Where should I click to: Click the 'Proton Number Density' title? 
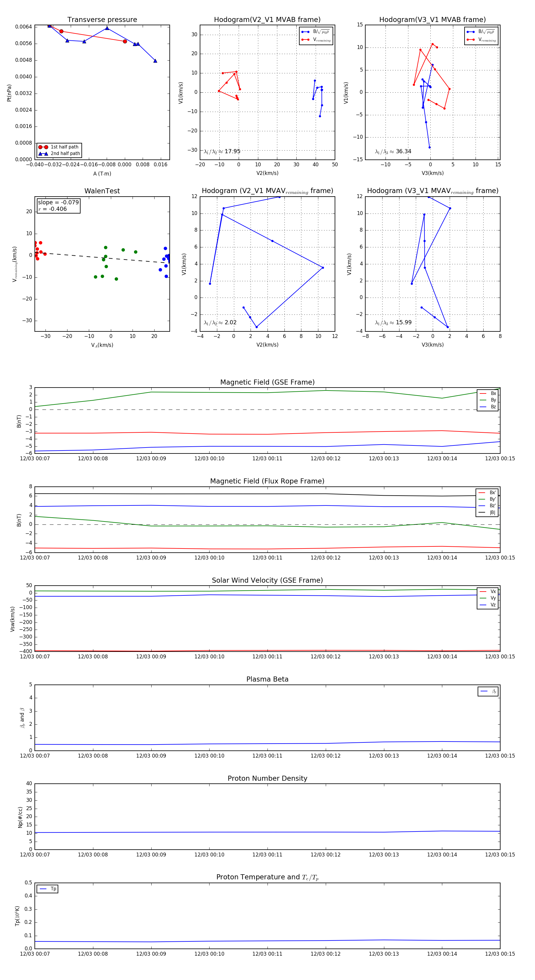click(x=267, y=778)
